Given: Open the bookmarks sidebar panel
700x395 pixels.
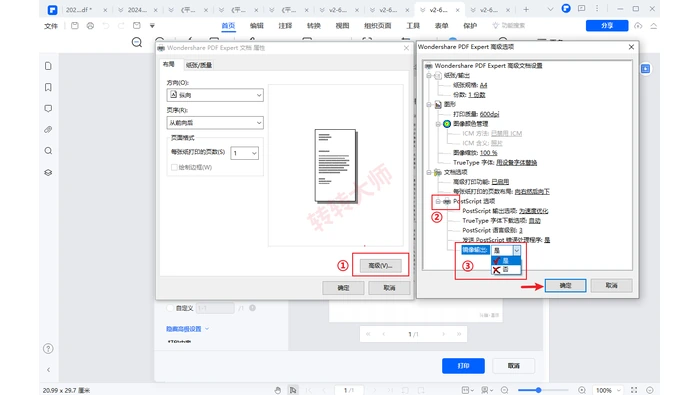Looking at the screenshot, I should (48, 87).
